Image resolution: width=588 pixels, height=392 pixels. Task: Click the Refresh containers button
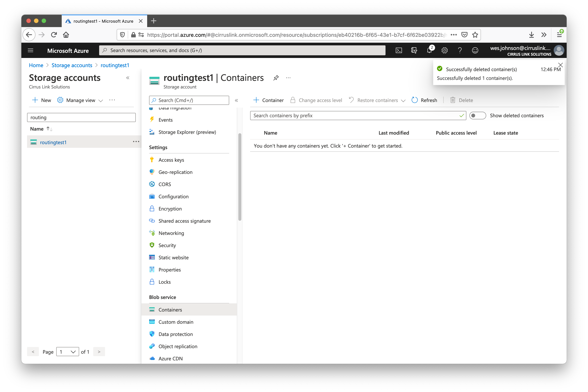[x=424, y=100]
